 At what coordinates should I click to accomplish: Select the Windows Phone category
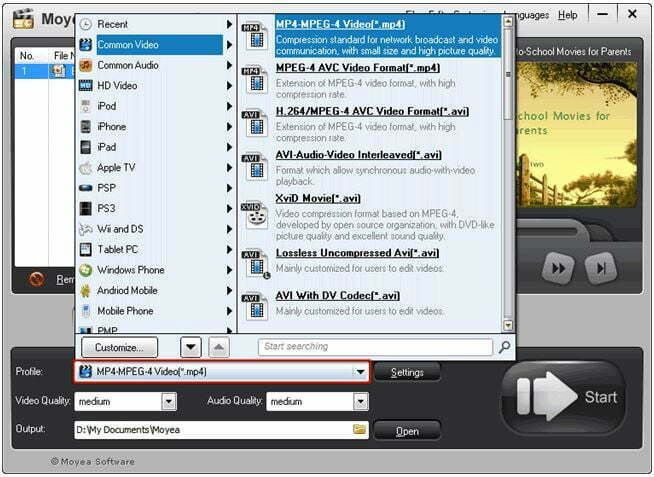click(x=155, y=270)
